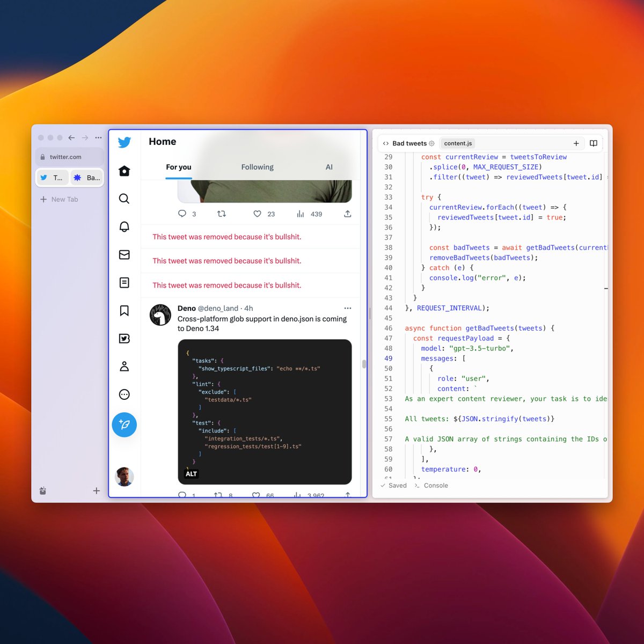The image size is (644, 644).
Task: Click the Deno profile avatar
Action: (x=160, y=315)
